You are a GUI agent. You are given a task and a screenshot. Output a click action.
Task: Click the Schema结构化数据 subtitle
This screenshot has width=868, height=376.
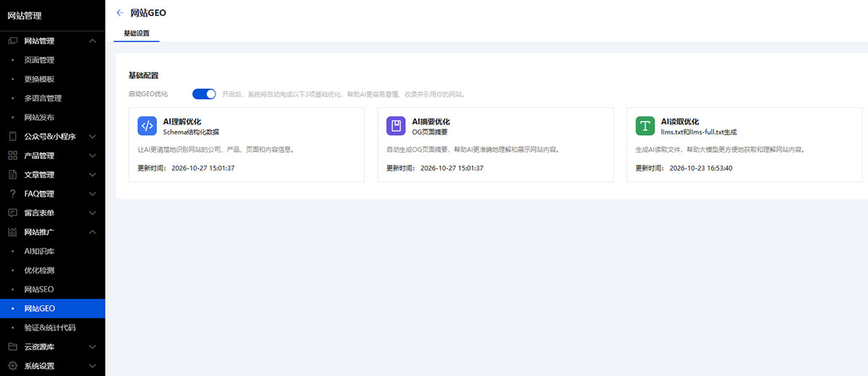pos(191,132)
